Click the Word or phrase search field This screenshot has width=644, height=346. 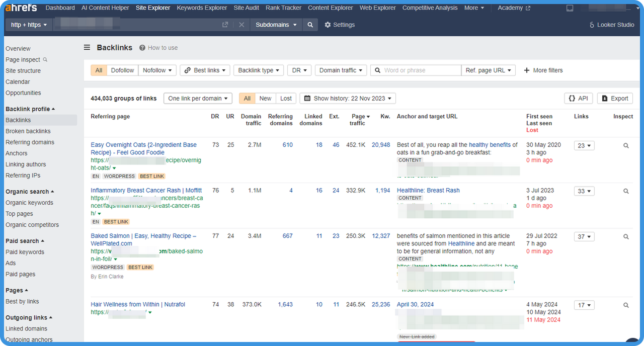[x=416, y=70]
